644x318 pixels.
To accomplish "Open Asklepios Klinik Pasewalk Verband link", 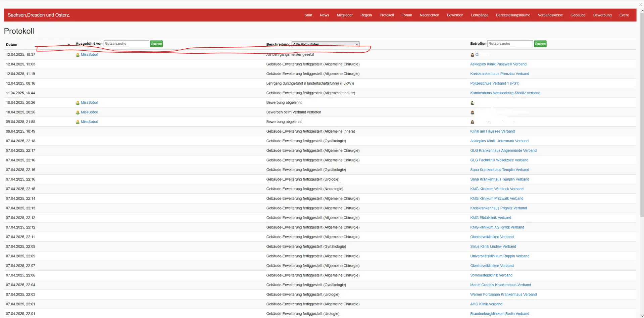I will coord(498,64).
